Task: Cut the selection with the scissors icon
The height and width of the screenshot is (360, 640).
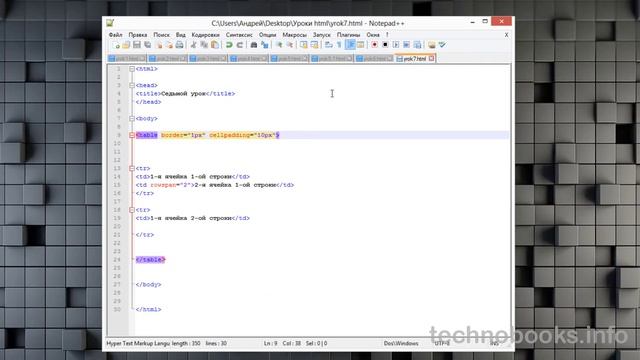Action: [193, 45]
